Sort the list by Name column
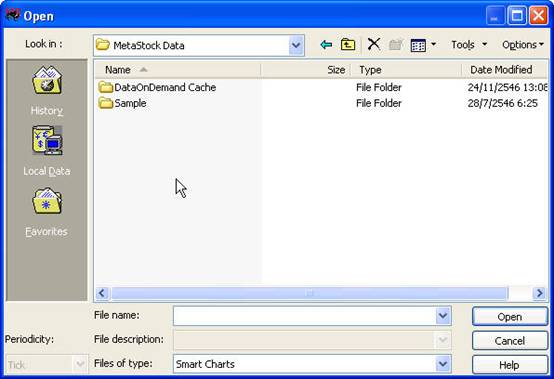This screenshot has width=554, height=379. [178, 70]
